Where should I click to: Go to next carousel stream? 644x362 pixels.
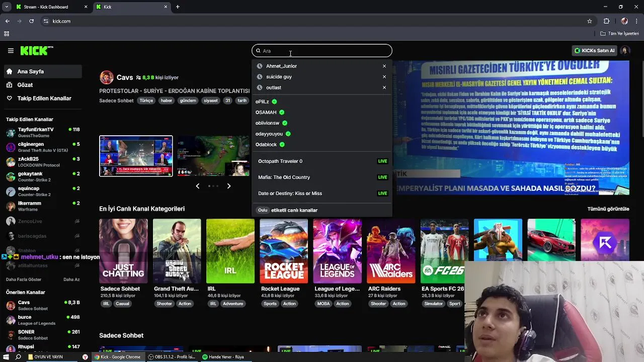[229, 186]
